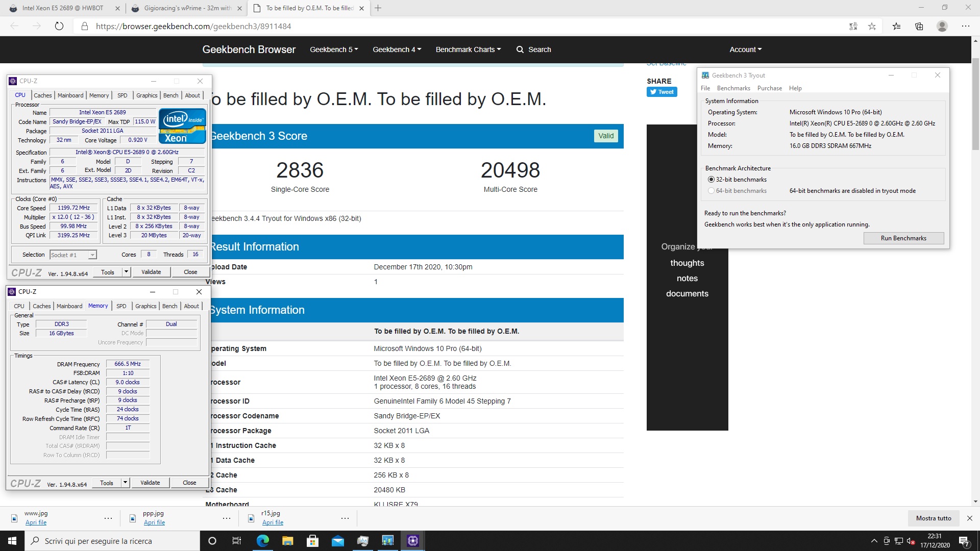980x551 pixels.
Task: Open r15.jpg via Apri file link
Action: tap(273, 522)
